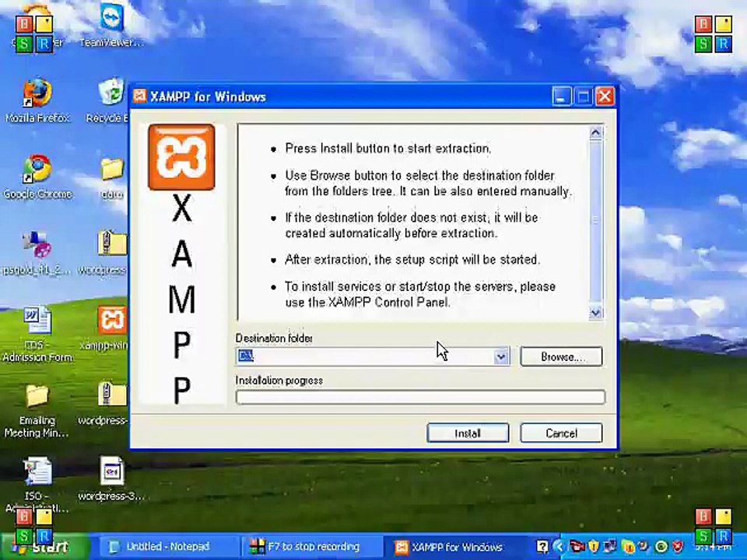
Task: Open the Destination folder dropdown arrow
Action: pyautogui.click(x=500, y=356)
